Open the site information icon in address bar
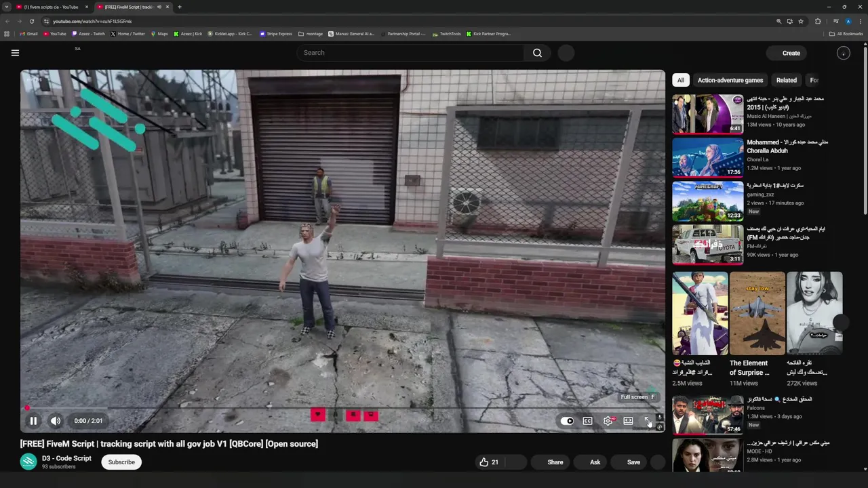The image size is (868, 488). click(45, 21)
